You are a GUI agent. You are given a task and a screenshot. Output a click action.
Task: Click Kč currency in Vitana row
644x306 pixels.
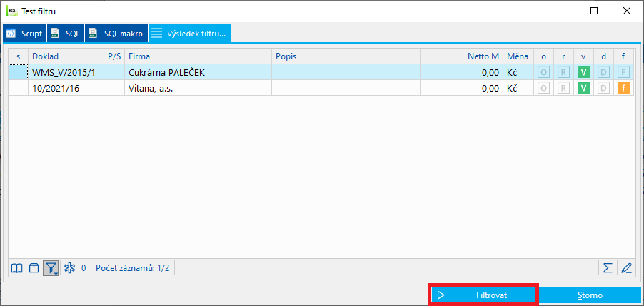512,89
